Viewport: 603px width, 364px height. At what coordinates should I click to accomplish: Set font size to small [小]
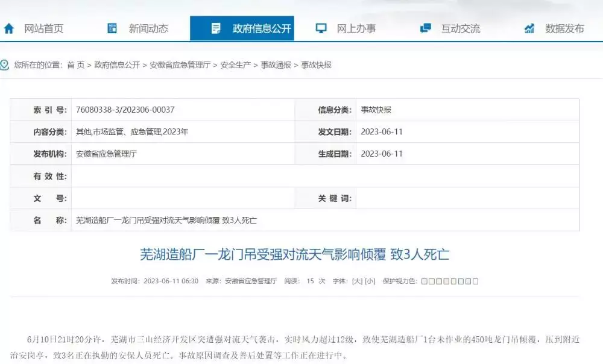pos(370,281)
